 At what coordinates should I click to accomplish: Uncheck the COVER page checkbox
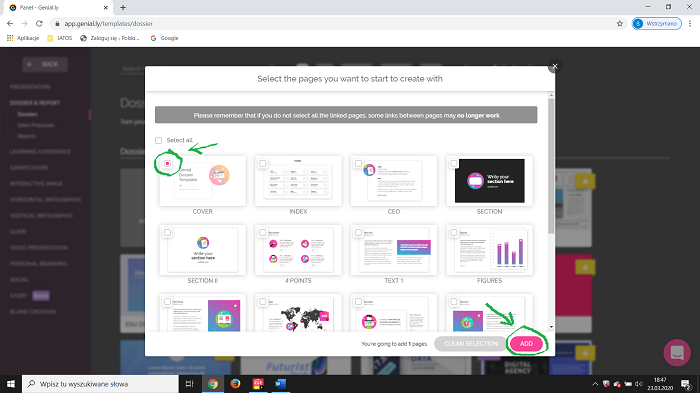[x=167, y=163]
